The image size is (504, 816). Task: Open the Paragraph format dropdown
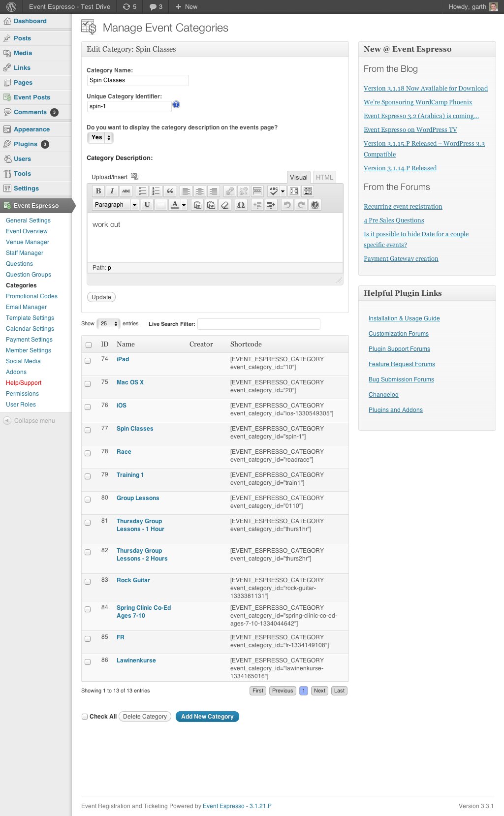click(116, 205)
